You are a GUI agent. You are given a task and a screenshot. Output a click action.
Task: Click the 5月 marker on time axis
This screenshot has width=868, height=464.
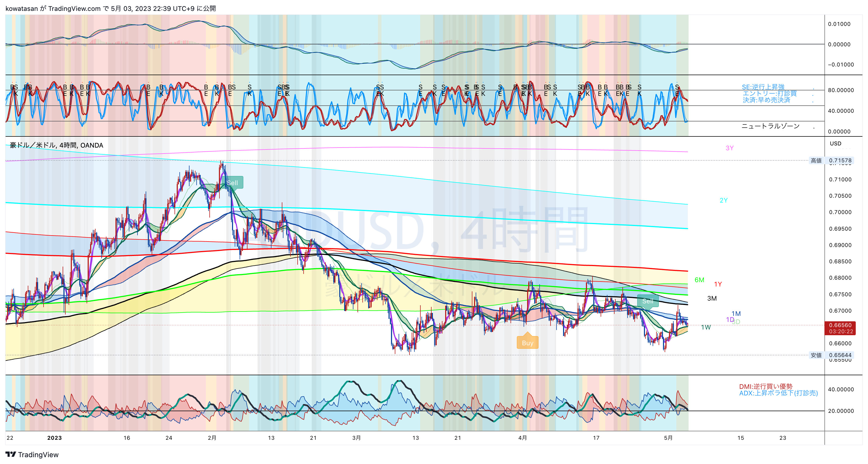[668, 438]
